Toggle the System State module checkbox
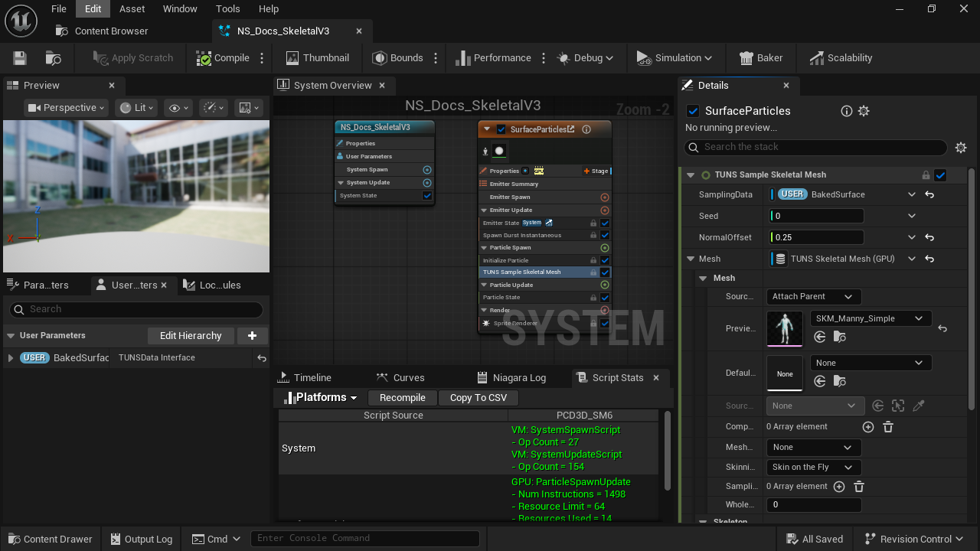 click(x=427, y=196)
